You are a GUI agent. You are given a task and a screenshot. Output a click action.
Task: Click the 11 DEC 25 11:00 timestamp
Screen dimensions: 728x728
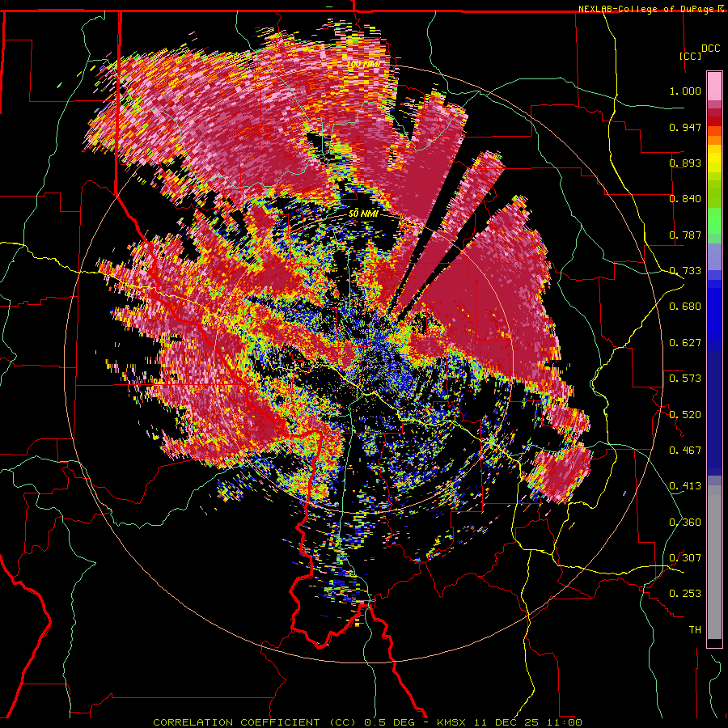529,722
